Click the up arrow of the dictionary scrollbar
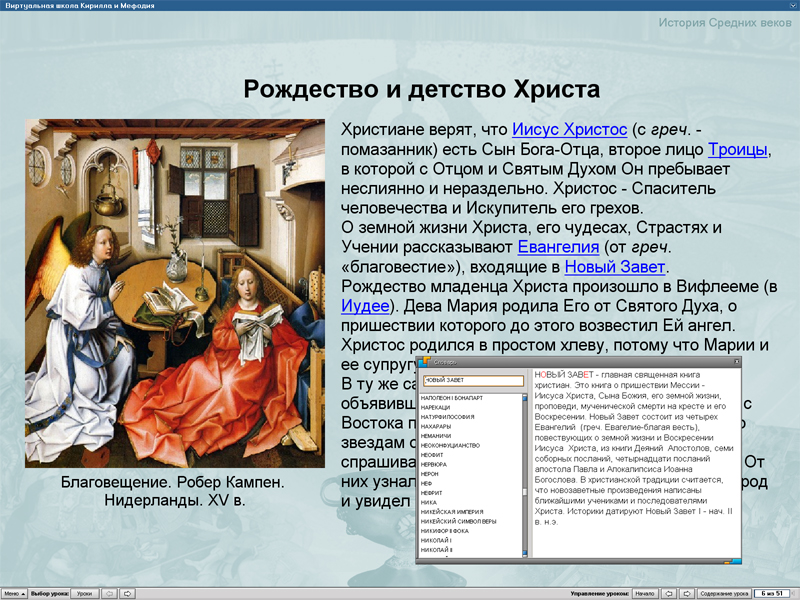The height and width of the screenshot is (600, 800). [x=526, y=398]
